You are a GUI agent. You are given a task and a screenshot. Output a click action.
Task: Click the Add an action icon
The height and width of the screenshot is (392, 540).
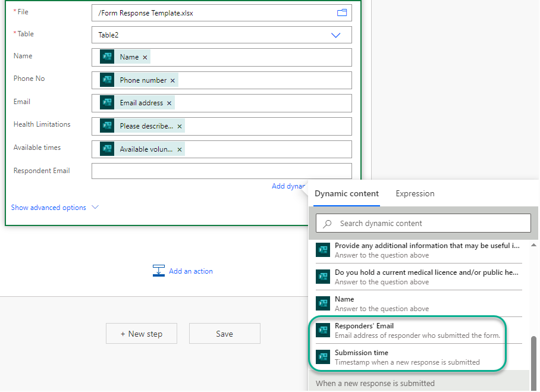159,271
